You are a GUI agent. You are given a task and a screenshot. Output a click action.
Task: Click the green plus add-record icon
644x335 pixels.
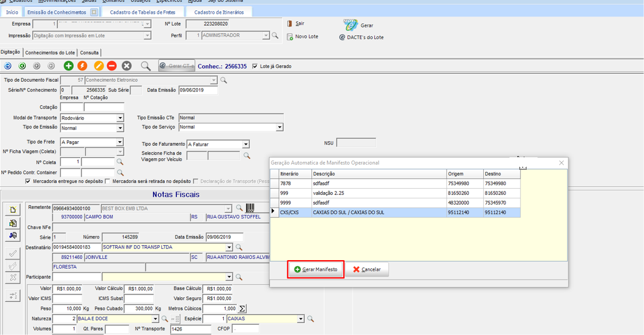68,66
